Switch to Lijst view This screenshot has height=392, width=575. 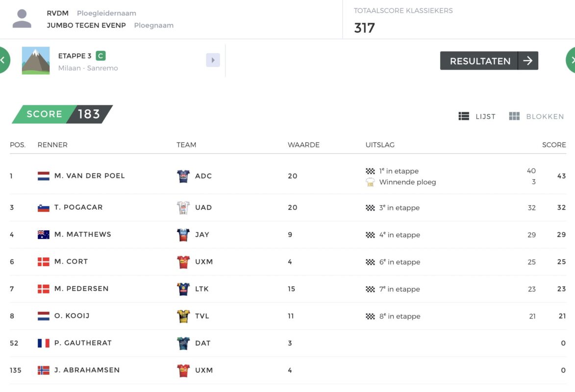477,117
